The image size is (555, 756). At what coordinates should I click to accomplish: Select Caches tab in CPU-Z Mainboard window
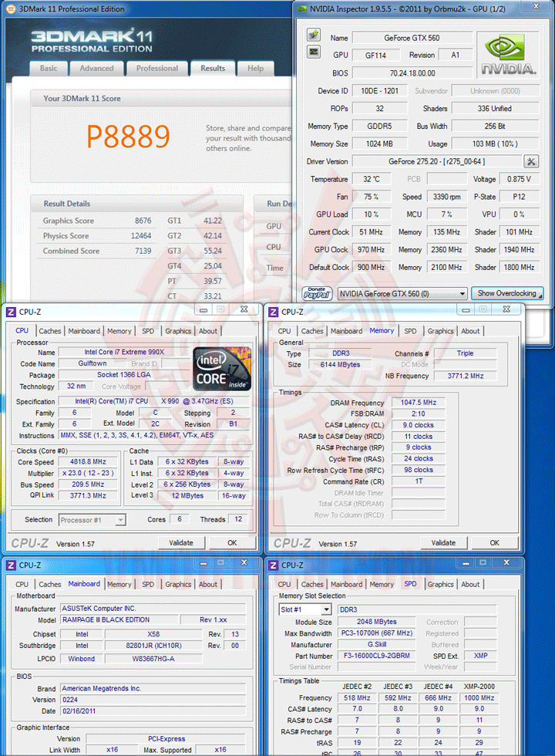pos(50,585)
